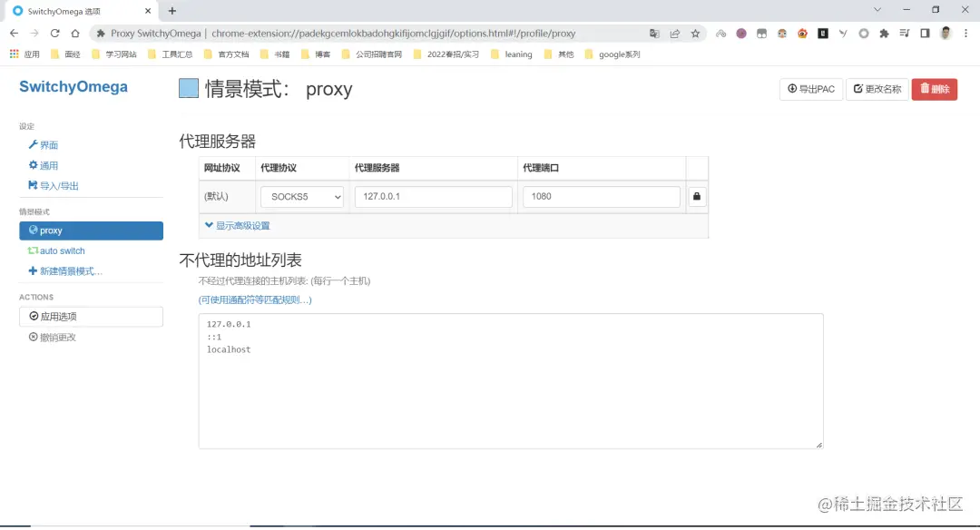Expand 显示高级设置 advanced settings

(x=238, y=226)
